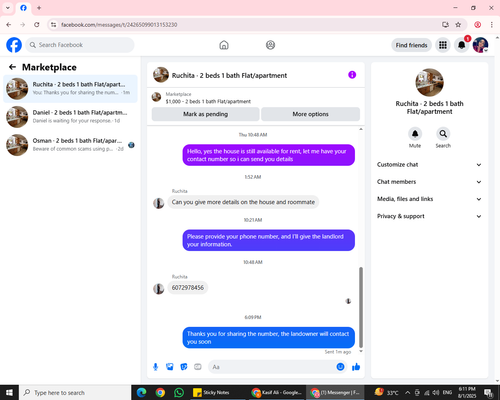The width and height of the screenshot is (500, 400).
Task: Open the clock showing 6:11 PM
Action: pyautogui.click(x=467, y=392)
